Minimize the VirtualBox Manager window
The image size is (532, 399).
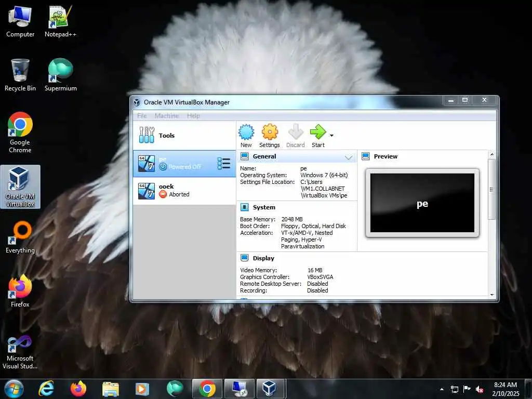tap(451, 100)
